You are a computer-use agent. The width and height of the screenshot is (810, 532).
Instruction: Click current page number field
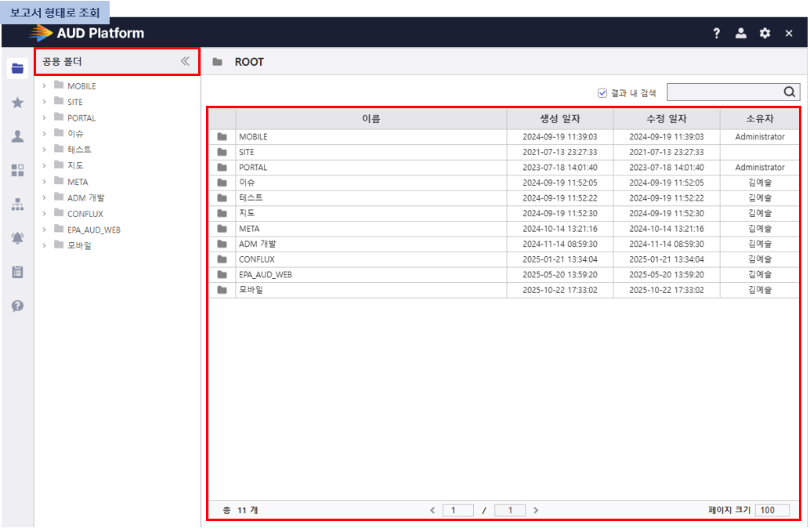(x=458, y=510)
